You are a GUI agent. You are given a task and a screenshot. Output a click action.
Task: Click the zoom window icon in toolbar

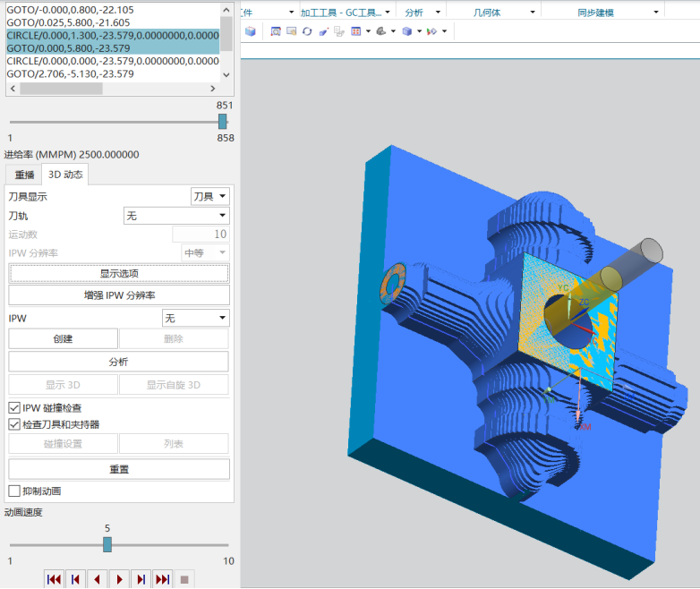click(292, 31)
